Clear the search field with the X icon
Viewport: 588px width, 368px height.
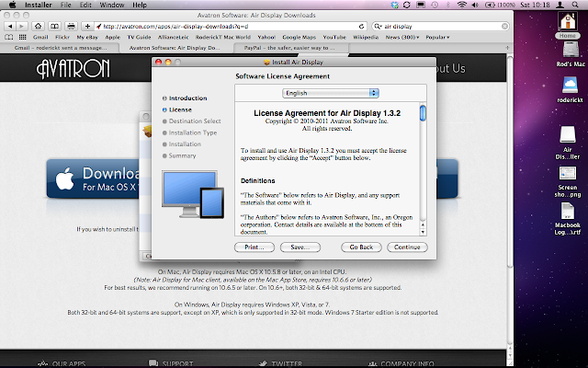click(x=504, y=27)
